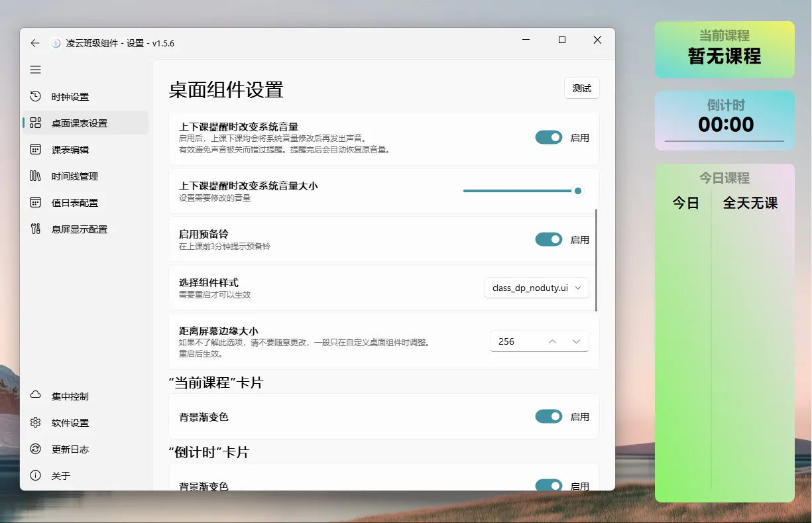The image size is (812, 523).
Task: Click the 测试 button
Action: click(581, 88)
